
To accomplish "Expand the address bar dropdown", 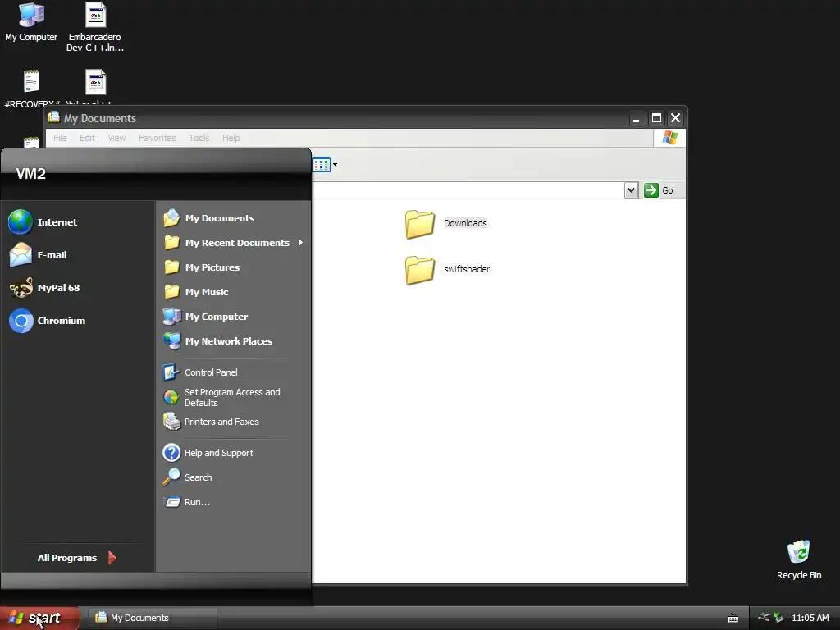I will (x=631, y=190).
